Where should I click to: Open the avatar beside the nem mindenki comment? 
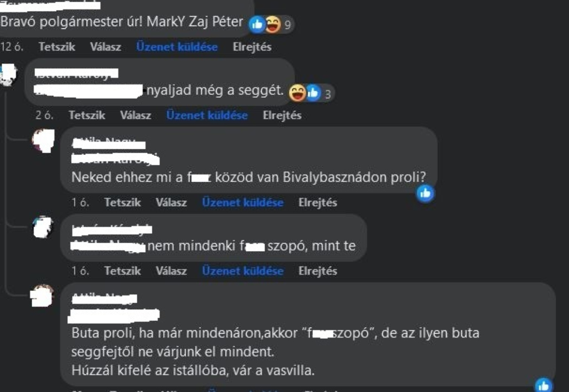click(43, 227)
